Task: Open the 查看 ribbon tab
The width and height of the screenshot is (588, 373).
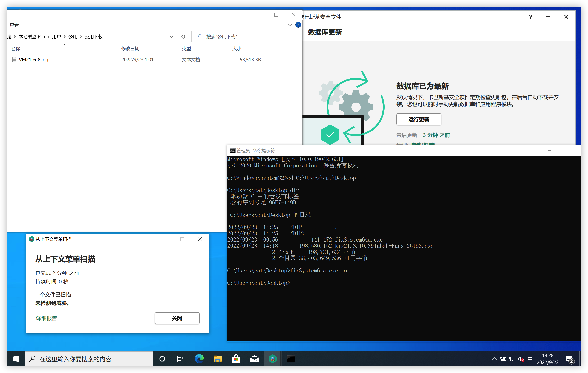Action: [14, 25]
